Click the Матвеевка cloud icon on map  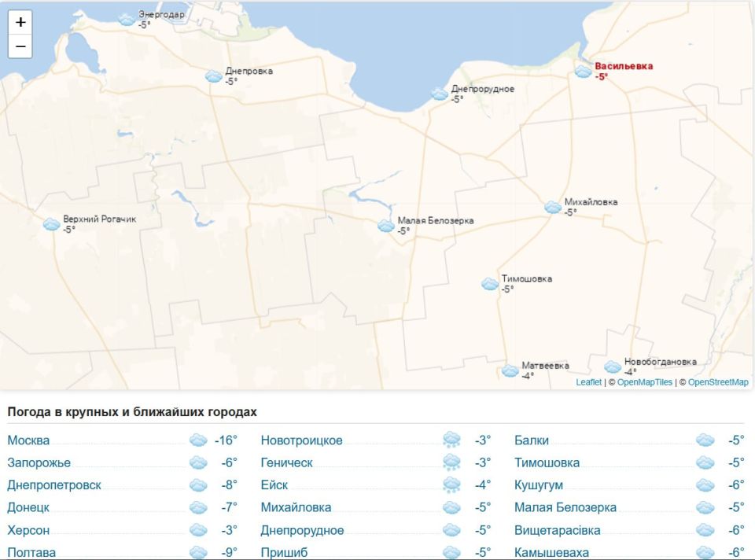(x=510, y=370)
